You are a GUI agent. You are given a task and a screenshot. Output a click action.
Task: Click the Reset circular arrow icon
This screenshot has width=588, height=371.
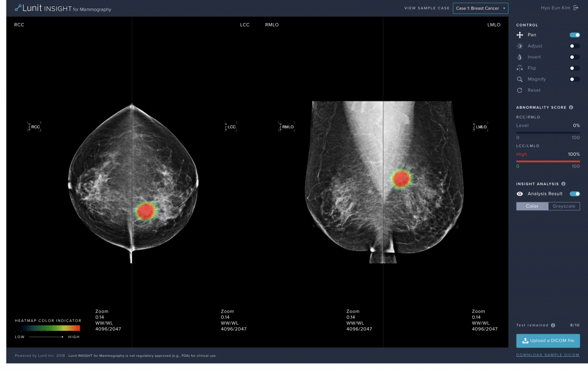[x=520, y=90]
